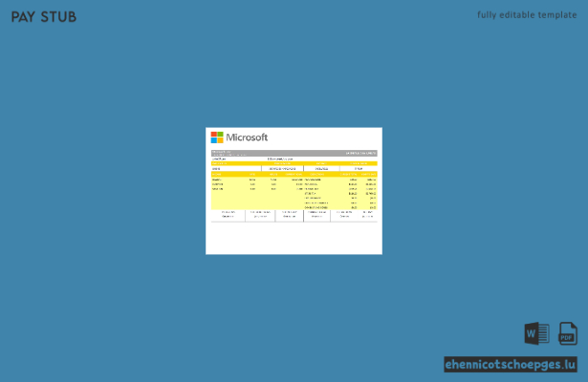Click the Microsoft logo in the pay stub
The image size is (588, 382).
click(239, 138)
